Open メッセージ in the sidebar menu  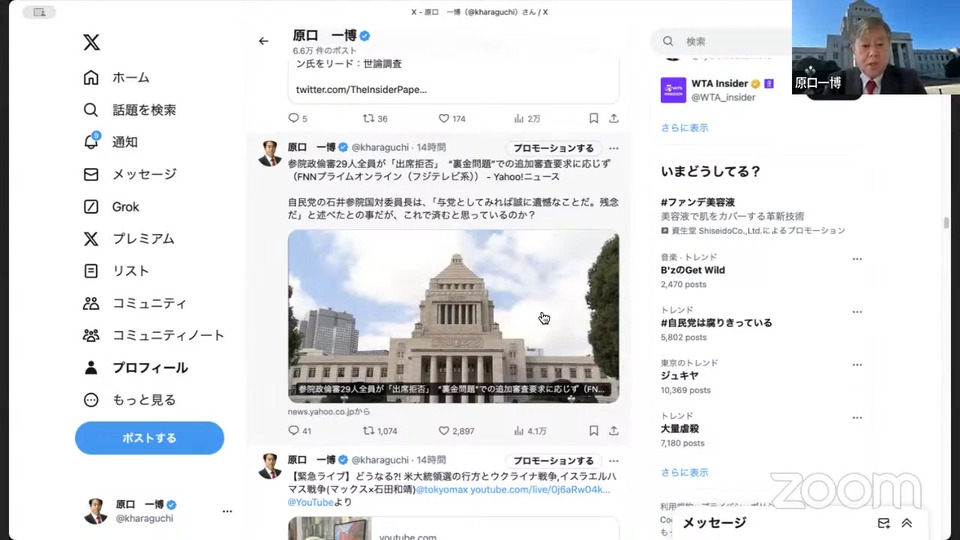[x=129, y=174]
